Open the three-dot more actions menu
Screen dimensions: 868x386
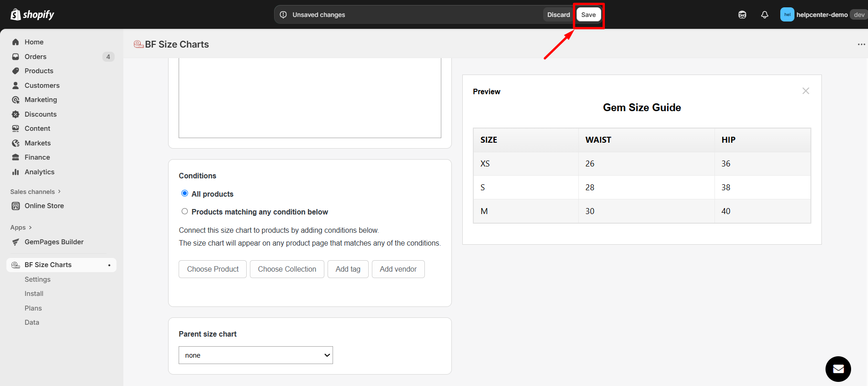coord(861,44)
